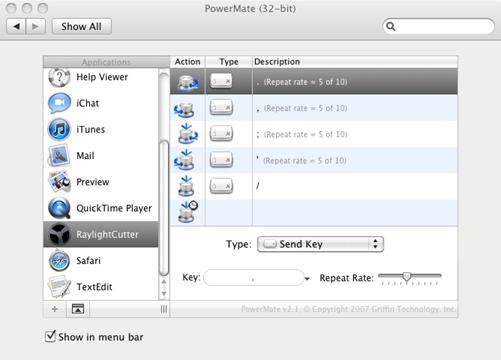Go forward with the right arrow button
The height and width of the screenshot is (360, 501).
pos(35,26)
